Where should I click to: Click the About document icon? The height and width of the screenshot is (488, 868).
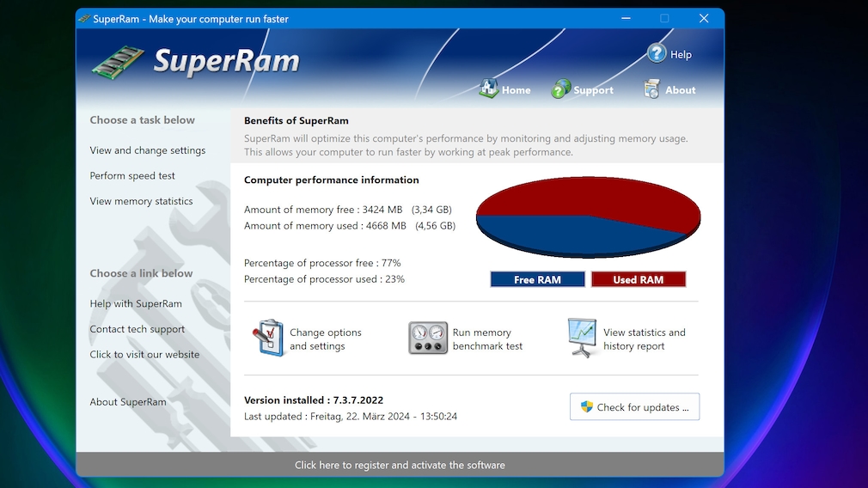coord(652,88)
